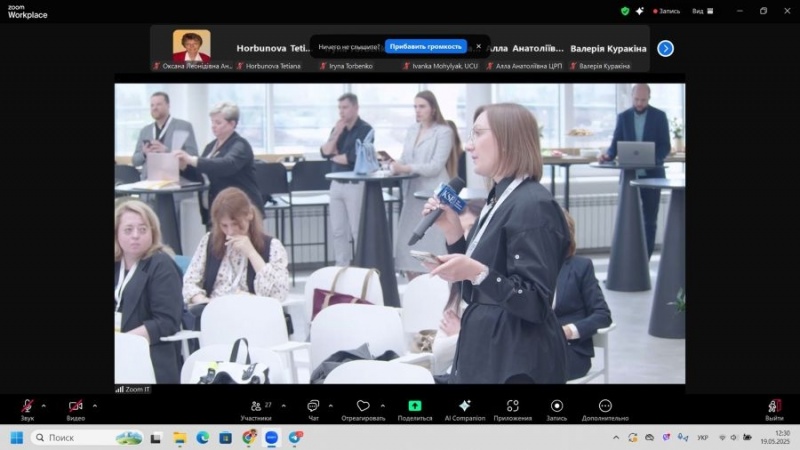Expand video options arrow beside Видео
This screenshot has width=800, height=450.
point(95,405)
